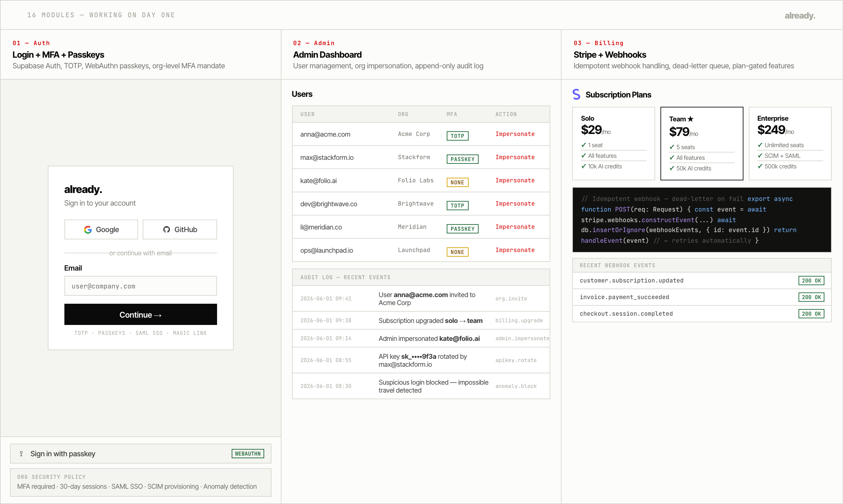This screenshot has width=843, height=504.
Task: Click the webhook code snippet block
Action: click(x=702, y=220)
